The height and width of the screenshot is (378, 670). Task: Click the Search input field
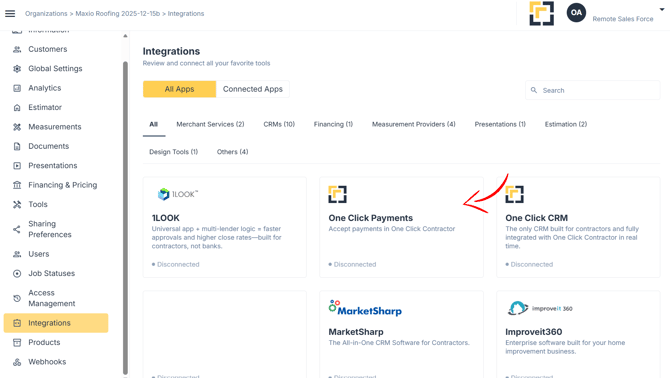coord(593,90)
